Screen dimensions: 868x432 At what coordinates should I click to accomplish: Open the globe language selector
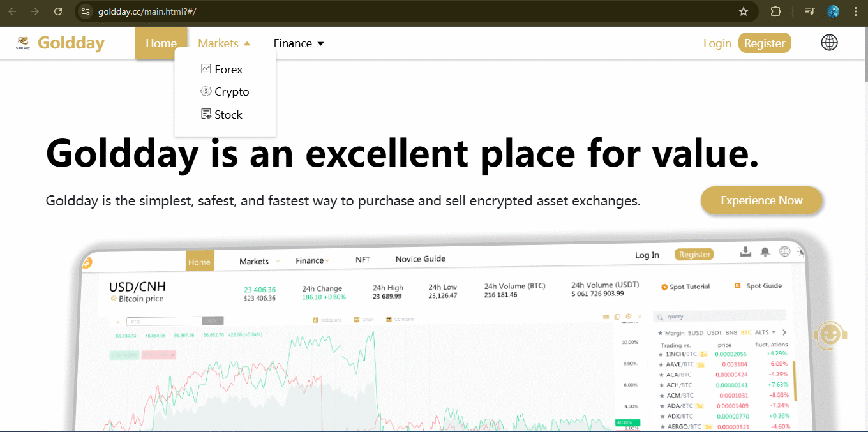click(x=829, y=43)
